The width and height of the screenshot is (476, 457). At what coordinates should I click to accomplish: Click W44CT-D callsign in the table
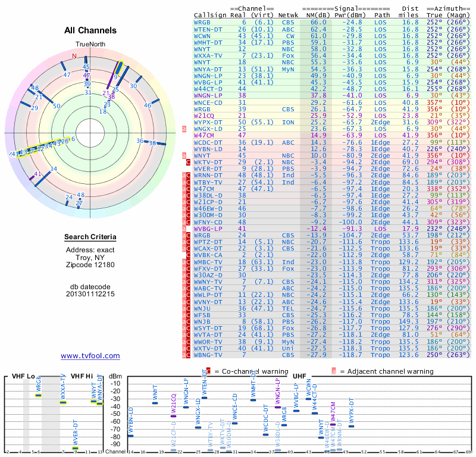pyautogui.click(x=208, y=89)
